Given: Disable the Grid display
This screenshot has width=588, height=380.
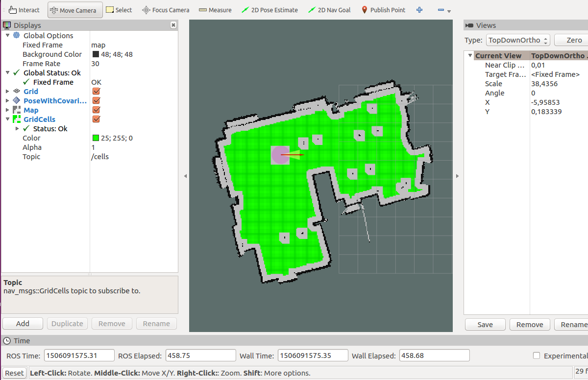Looking at the screenshot, I should point(96,91).
